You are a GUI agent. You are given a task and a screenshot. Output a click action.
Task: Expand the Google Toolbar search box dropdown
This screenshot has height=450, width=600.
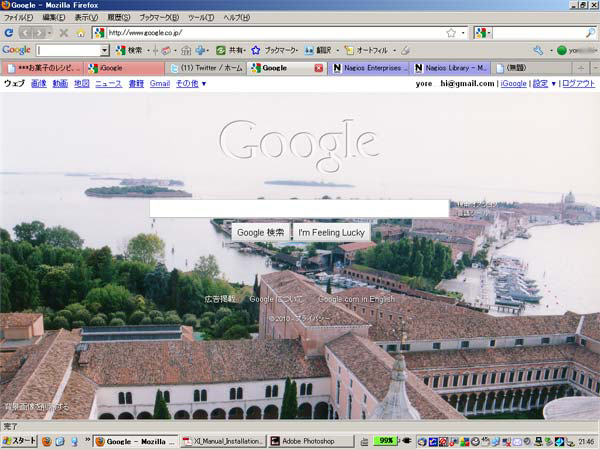104,50
